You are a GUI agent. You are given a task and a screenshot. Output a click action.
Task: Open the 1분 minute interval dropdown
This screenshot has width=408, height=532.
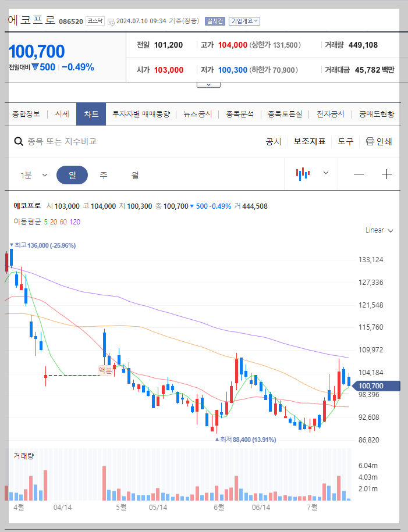click(34, 175)
